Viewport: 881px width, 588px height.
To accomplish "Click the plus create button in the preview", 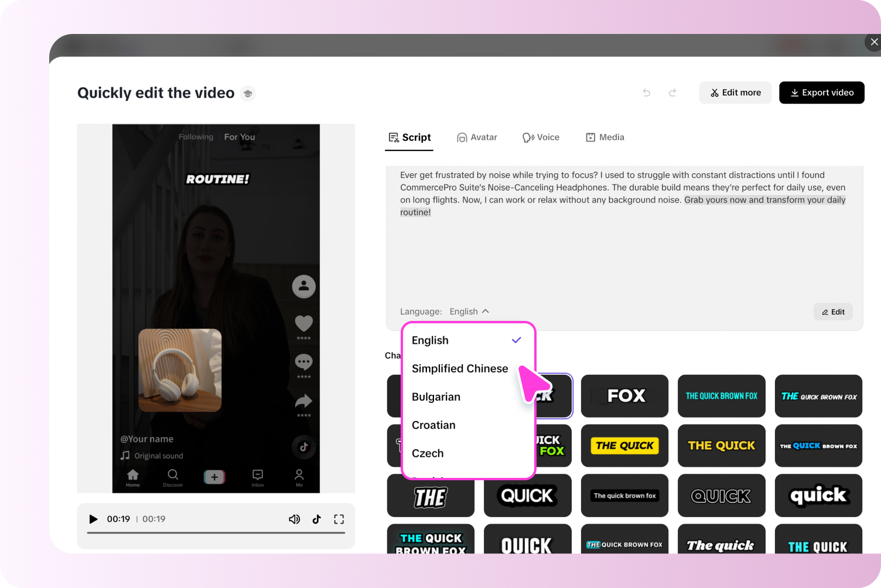I will (214, 477).
